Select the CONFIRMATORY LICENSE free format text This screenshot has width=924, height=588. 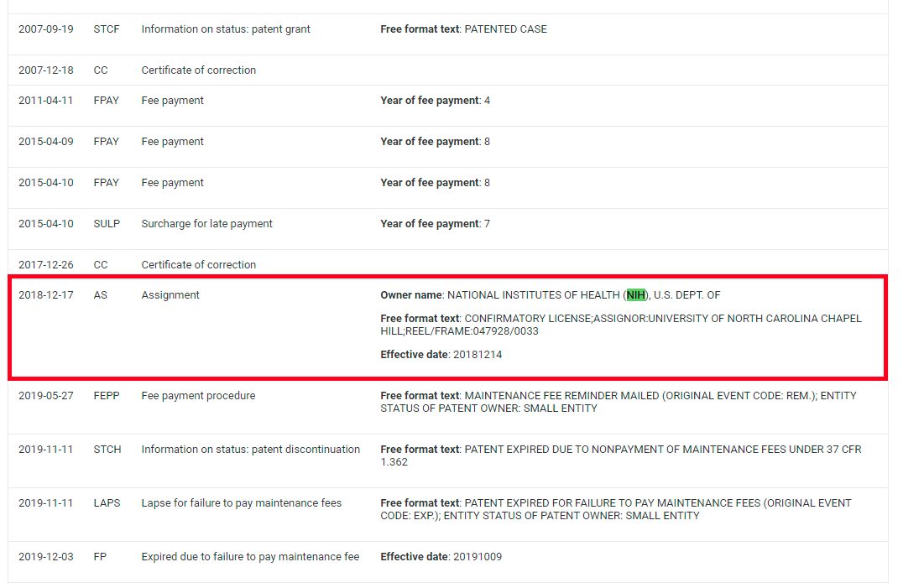[621, 325]
